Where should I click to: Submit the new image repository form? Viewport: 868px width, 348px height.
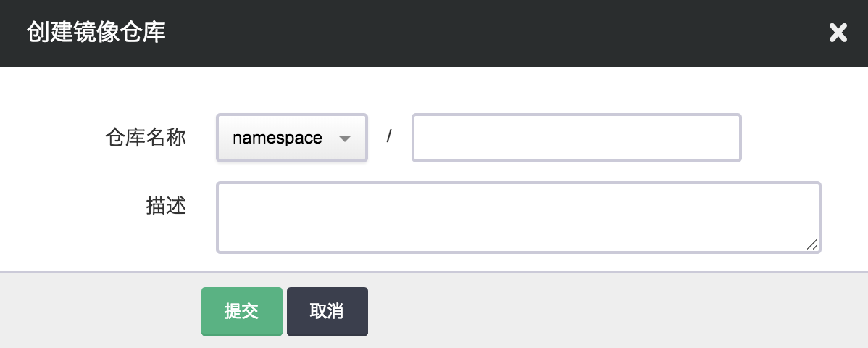click(241, 312)
